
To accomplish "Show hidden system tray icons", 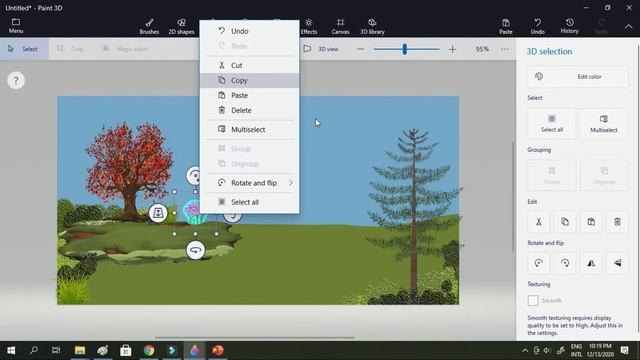I will click(x=525, y=350).
